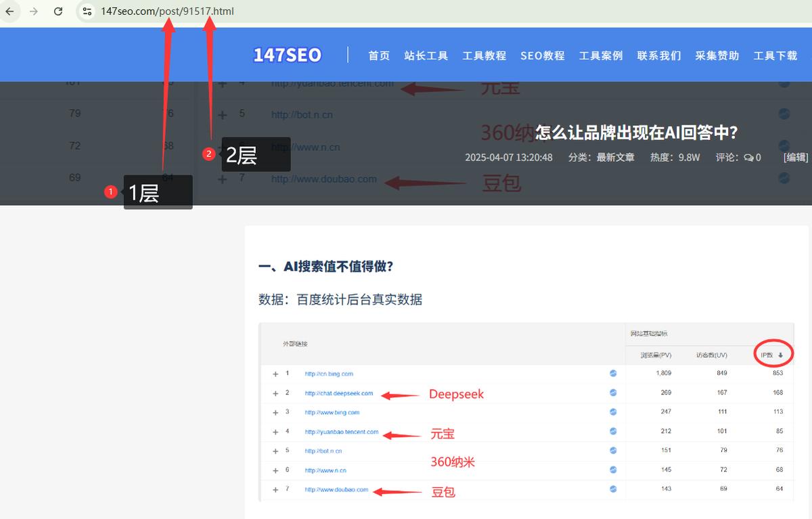Viewport: 812px width, 519px height.
Task: Click the 147SEO site logo
Action: [287, 55]
